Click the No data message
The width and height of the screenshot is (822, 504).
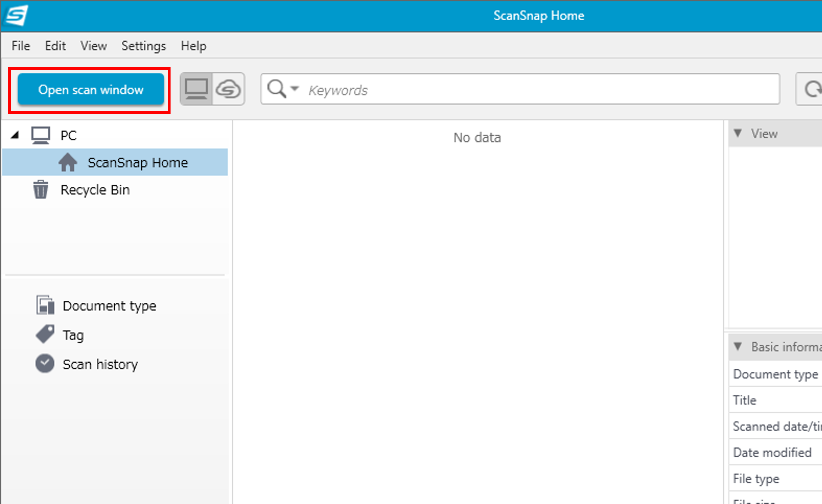[477, 137]
